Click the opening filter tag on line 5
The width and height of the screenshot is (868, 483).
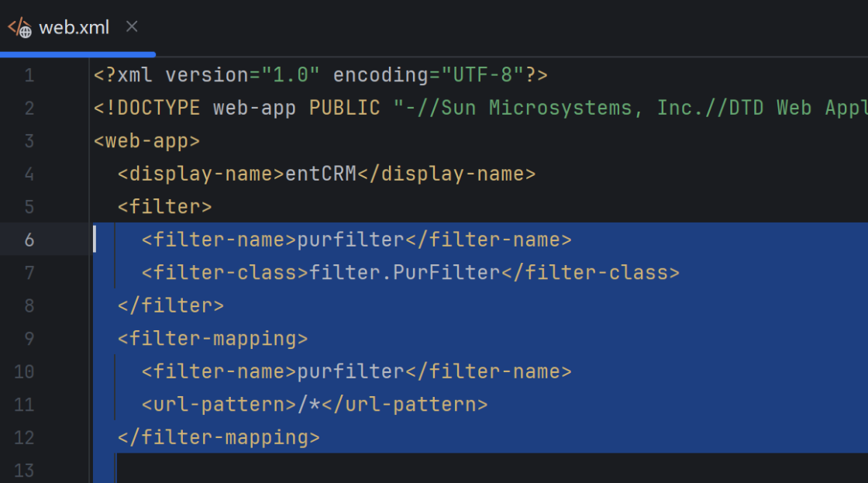[164, 207]
